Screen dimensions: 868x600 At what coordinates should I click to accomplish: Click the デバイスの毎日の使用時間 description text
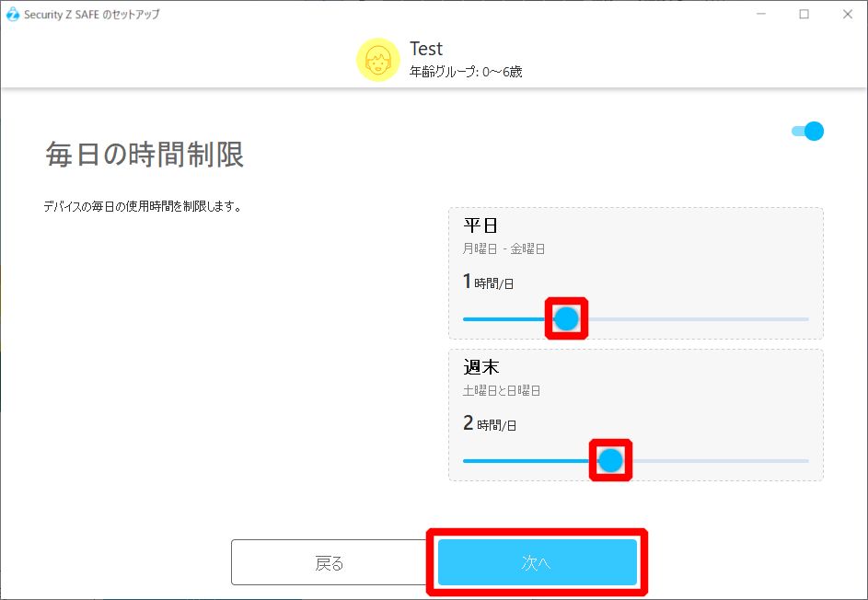click(x=142, y=207)
